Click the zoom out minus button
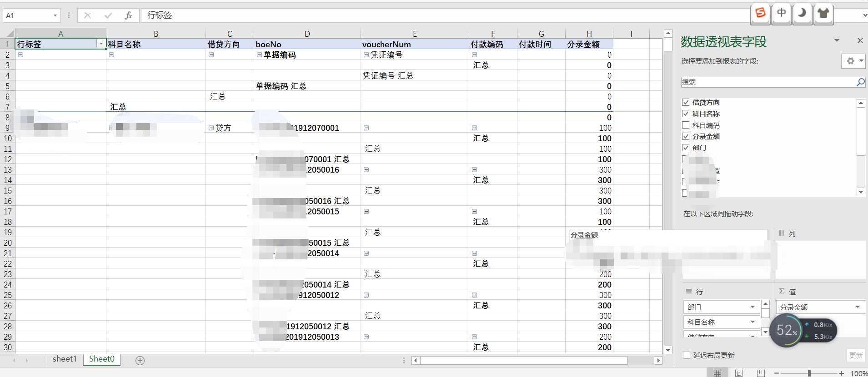 coord(776,373)
